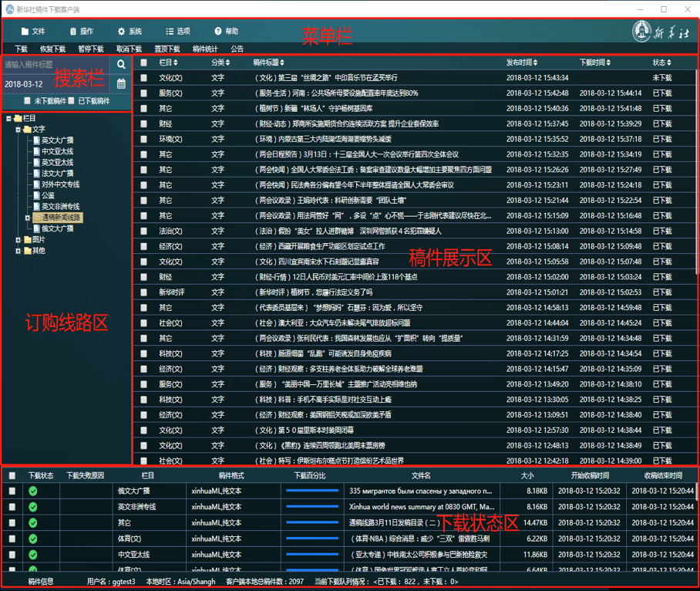This screenshot has width=700, height=591.
Task: Click the article title search input field
Action: (56, 65)
